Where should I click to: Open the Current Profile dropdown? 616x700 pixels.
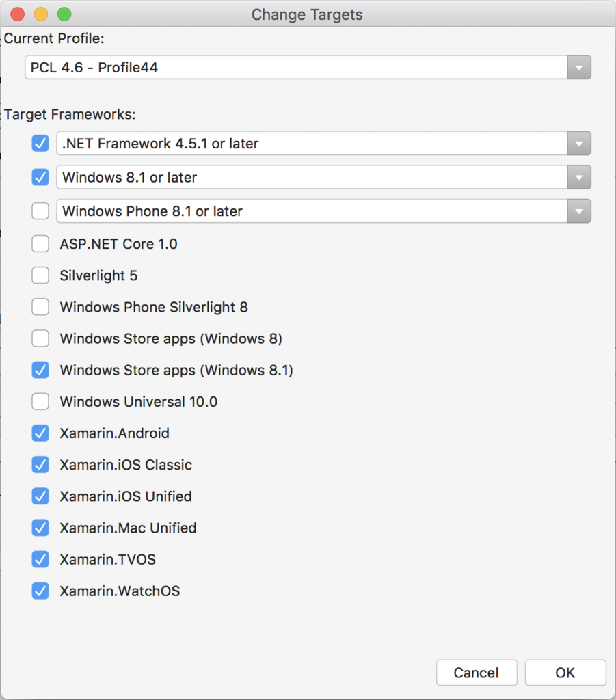(x=308, y=68)
